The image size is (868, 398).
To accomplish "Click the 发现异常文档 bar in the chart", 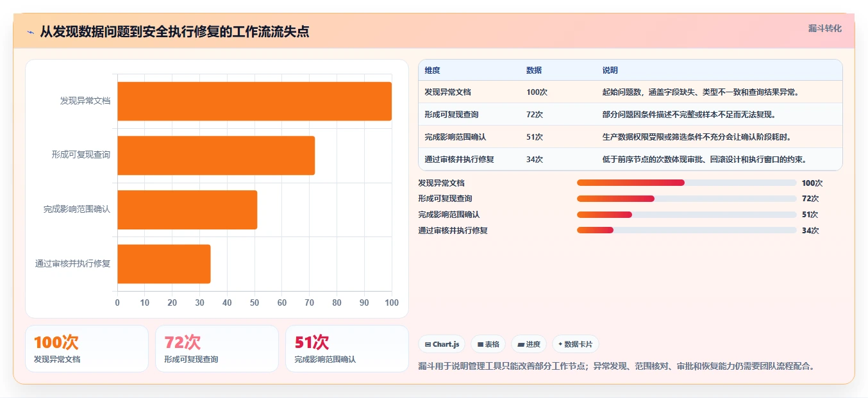I will pos(255,101).
